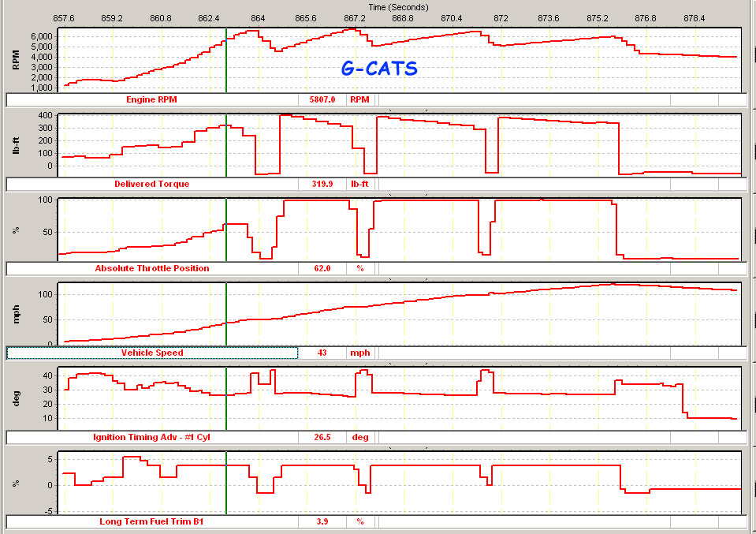Click the ignition timing value 26.5
Viewport: 756px width, 534px height.
tap(322, 437)
